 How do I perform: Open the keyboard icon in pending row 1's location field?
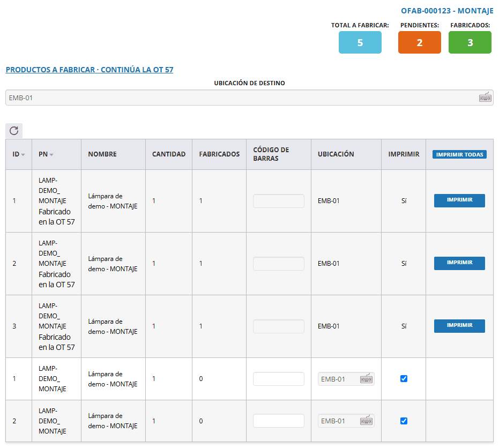(366, 379)
